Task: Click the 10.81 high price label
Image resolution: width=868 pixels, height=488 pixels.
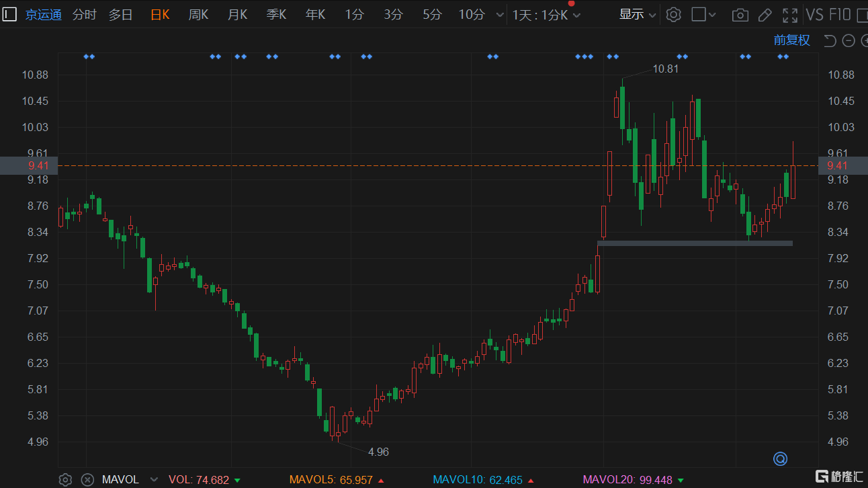Action: (x=666, y=69)
